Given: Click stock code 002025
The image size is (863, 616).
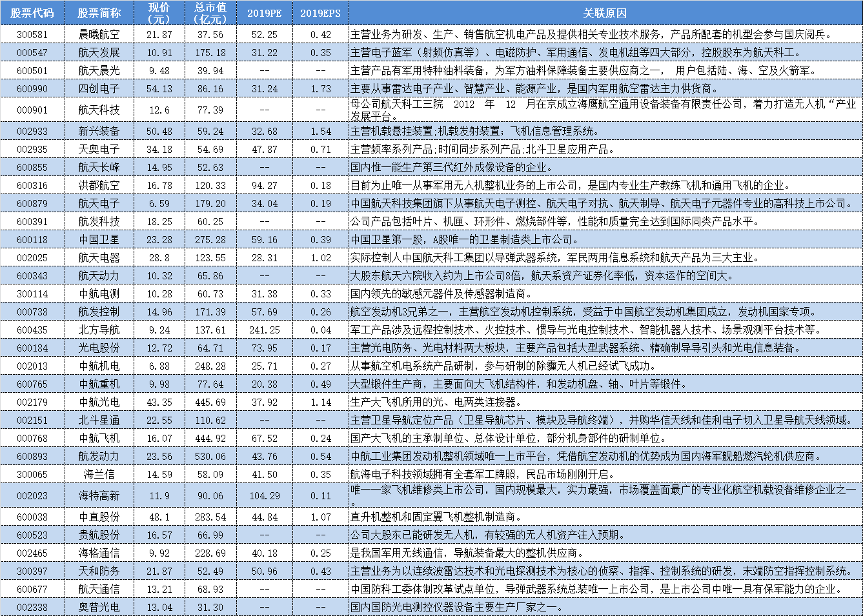Looking at the screenshot, I should [32, 257].
